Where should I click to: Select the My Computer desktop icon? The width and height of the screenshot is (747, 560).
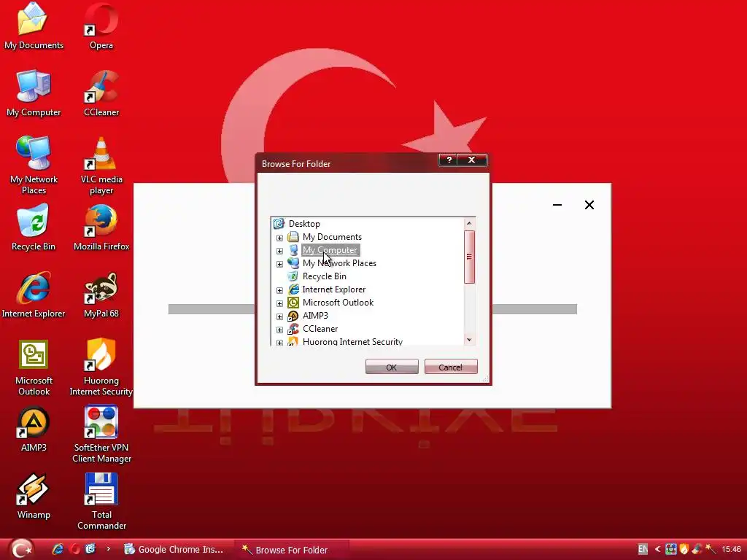pyautogui.click(x=34, y=93)
